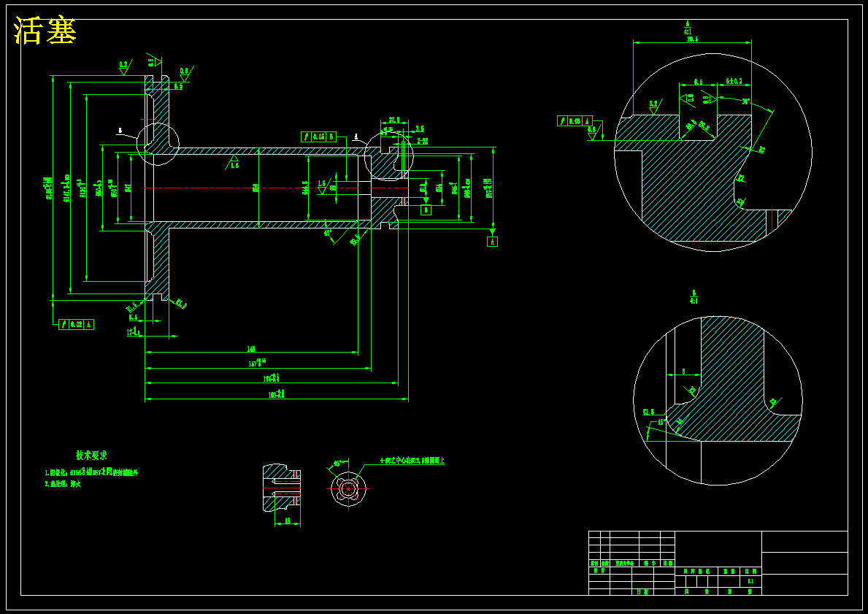The height and width of the screenshot is (614, 868).
Task: Click the 0.2 roughness symbol at main view flange
Action: click(x=124, y=69)
